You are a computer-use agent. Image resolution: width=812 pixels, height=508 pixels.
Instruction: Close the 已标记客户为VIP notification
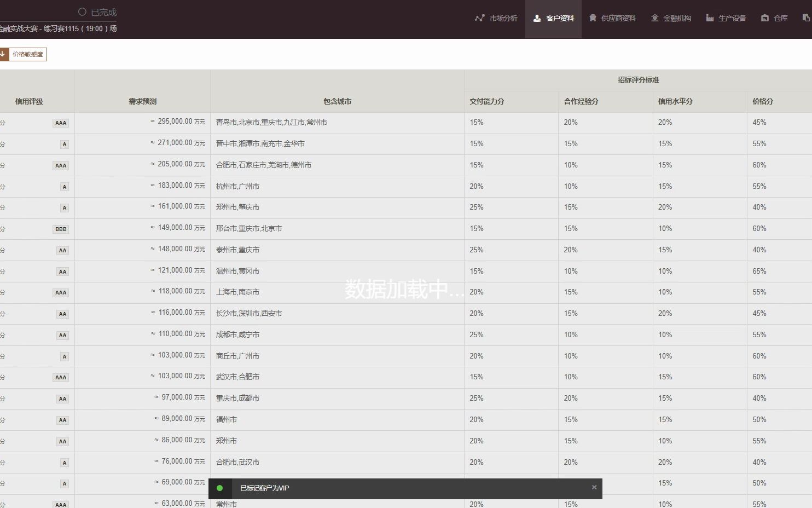[x=594, y=487]
